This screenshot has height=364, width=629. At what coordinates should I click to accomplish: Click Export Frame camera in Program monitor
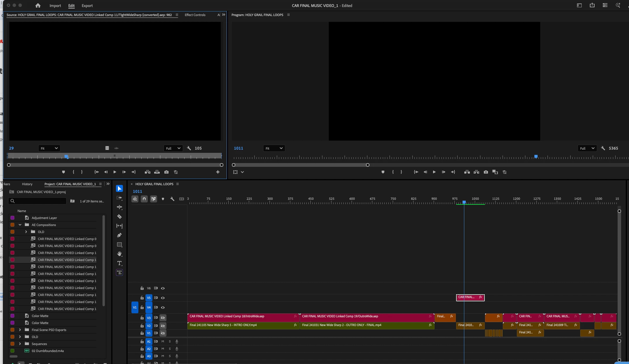486,172
